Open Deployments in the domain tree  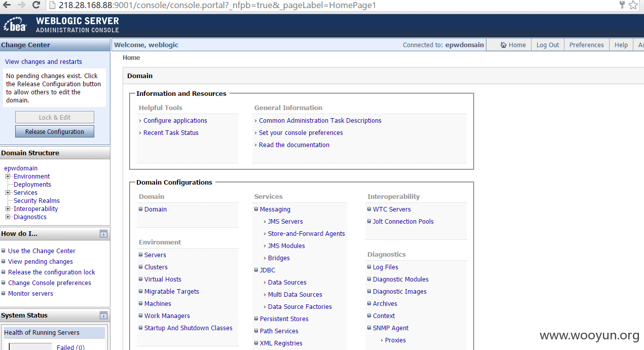32,185
